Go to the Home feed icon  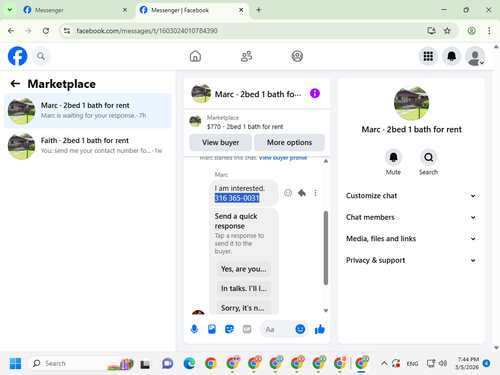pyautogui.click(x=195, y=56)
